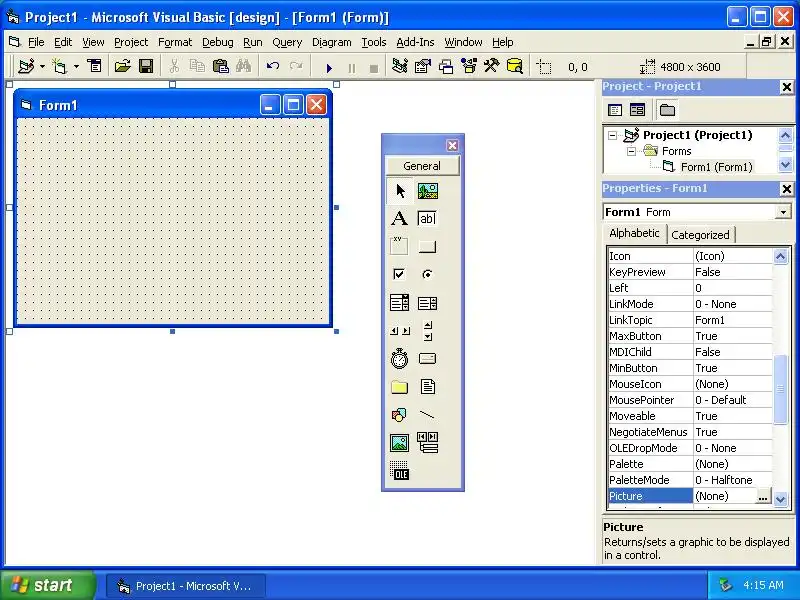Select the ListBox tool in toolbox

428,304
